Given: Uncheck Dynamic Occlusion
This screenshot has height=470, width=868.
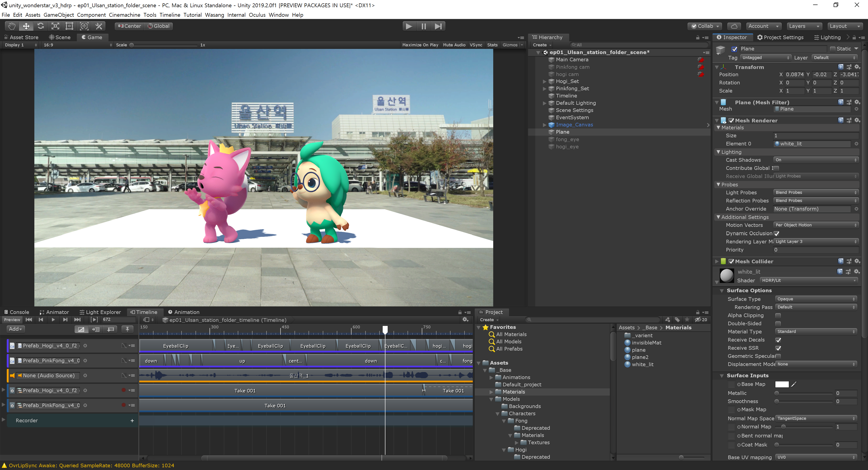Looking at the screenshot, I should pyautogui.click(x=776, y=234).
